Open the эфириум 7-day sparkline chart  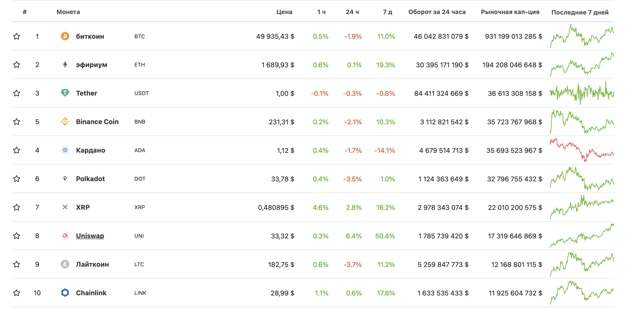coord(582,65)
